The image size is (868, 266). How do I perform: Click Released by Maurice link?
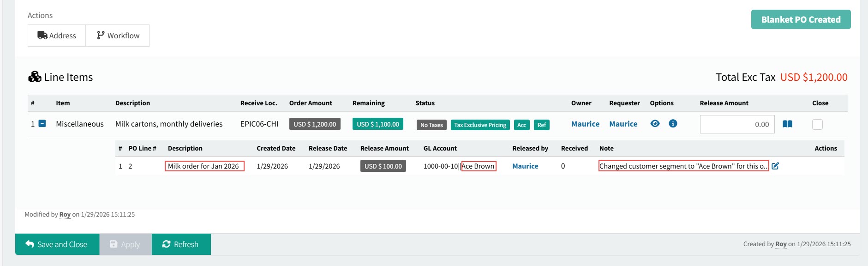[x=525, y=166]
